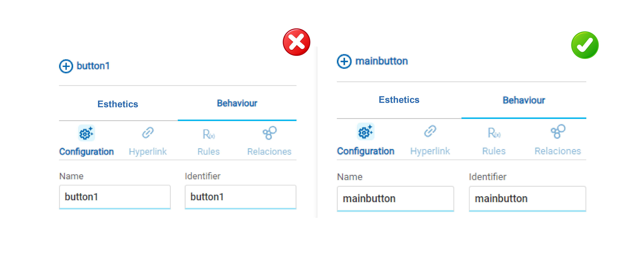Click the Hyperlink chain icon in button1 panel
The image size is (644, 257).
[148, 133]
